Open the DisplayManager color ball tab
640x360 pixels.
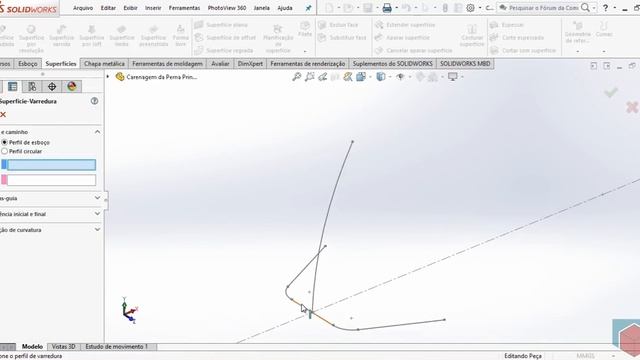(72, 86)
